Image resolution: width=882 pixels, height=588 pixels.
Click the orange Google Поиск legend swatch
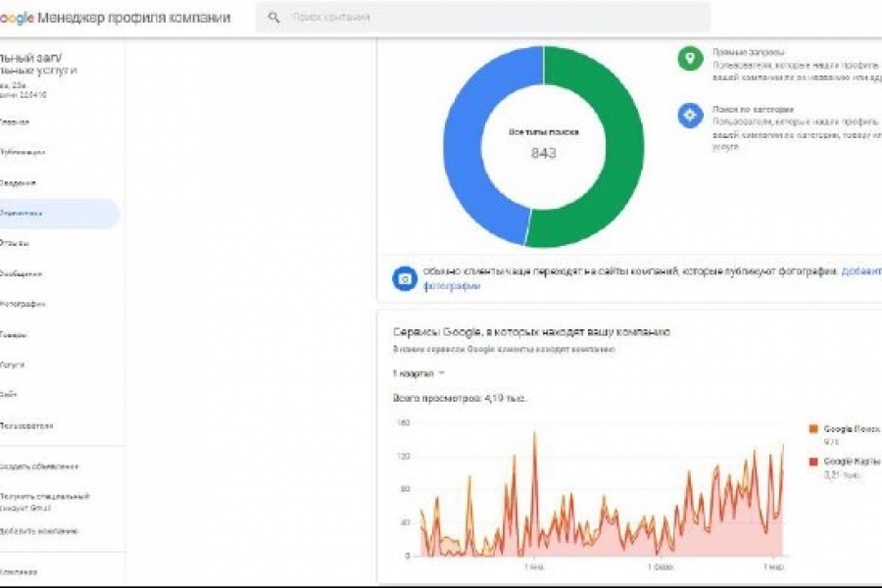coord(812,429)
